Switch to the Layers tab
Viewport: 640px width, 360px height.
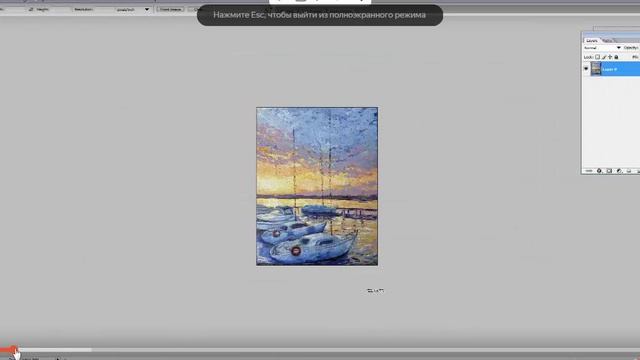coord(591,41)
